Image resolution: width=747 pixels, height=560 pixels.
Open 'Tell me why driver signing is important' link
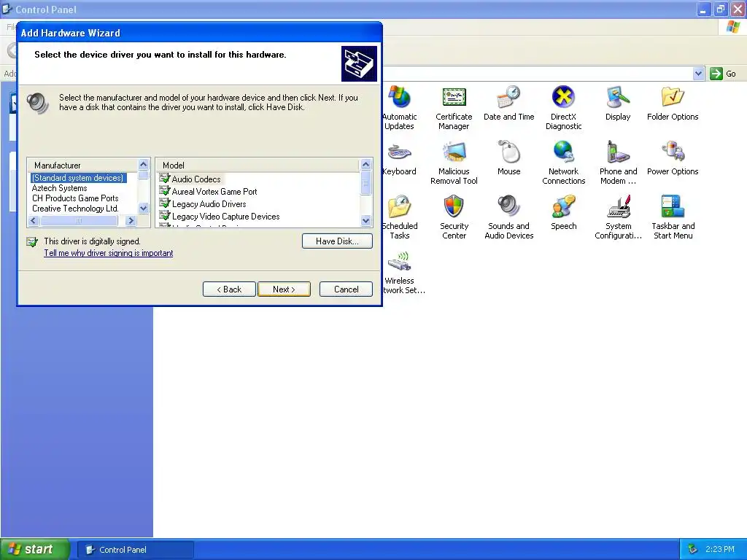click(108, 253)
